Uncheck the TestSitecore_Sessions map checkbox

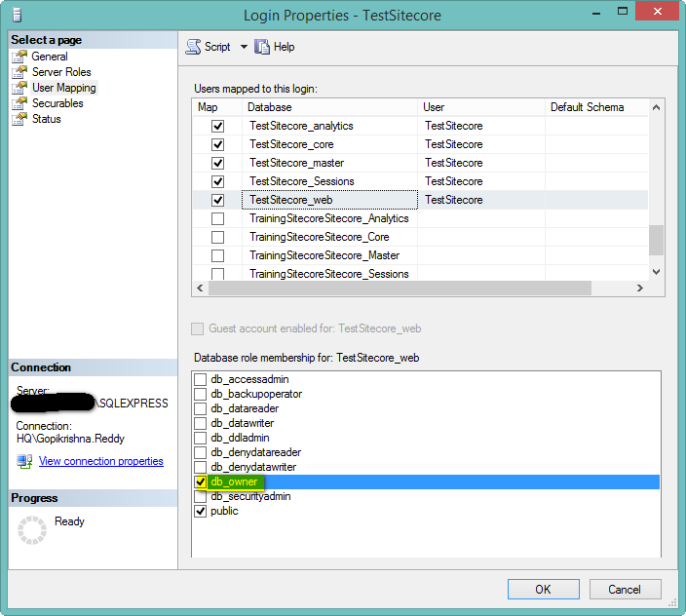click(x=217, y=181)
